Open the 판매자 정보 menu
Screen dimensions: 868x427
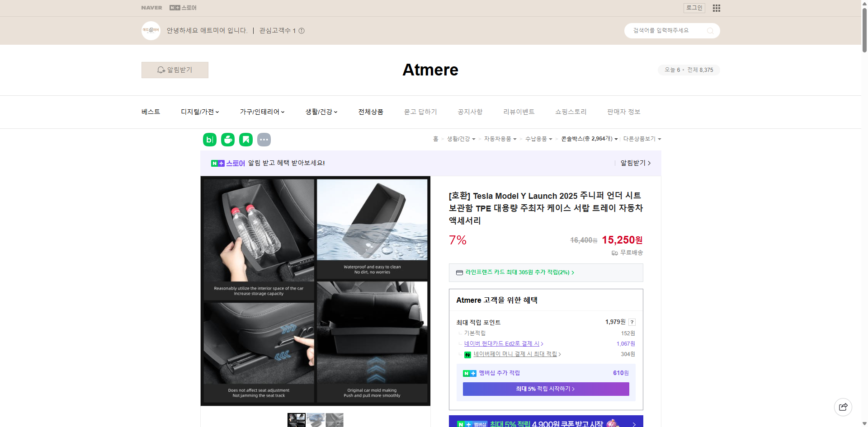[x=623, y=112]
